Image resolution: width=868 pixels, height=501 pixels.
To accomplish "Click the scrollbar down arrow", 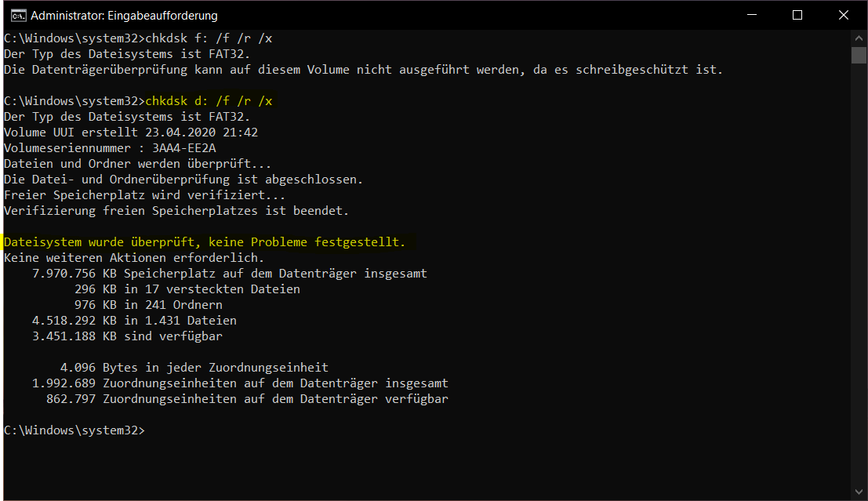I will tap(859, 492).
